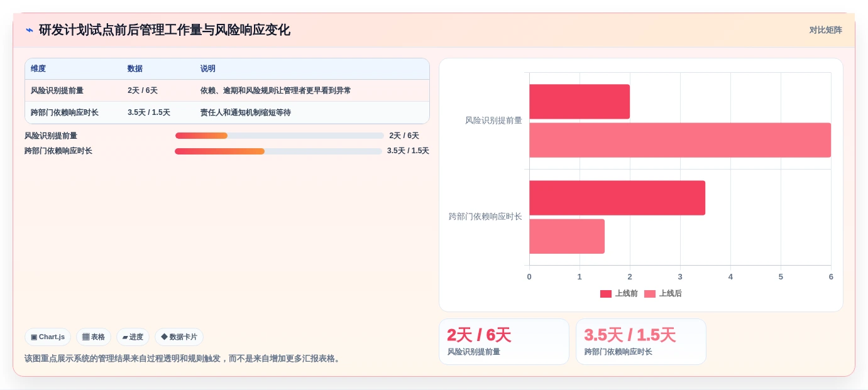Viewport: 868px width, 390px height.
Task: Click table cell 风险识别提前量
Action: pyautogui.click(x=57, y=90)
